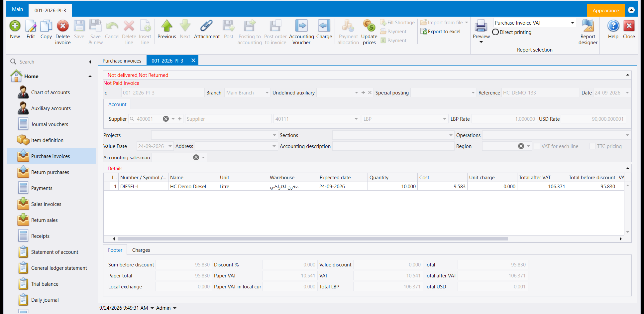Switch to the Purchase invoices tab

tap(122, 61)
